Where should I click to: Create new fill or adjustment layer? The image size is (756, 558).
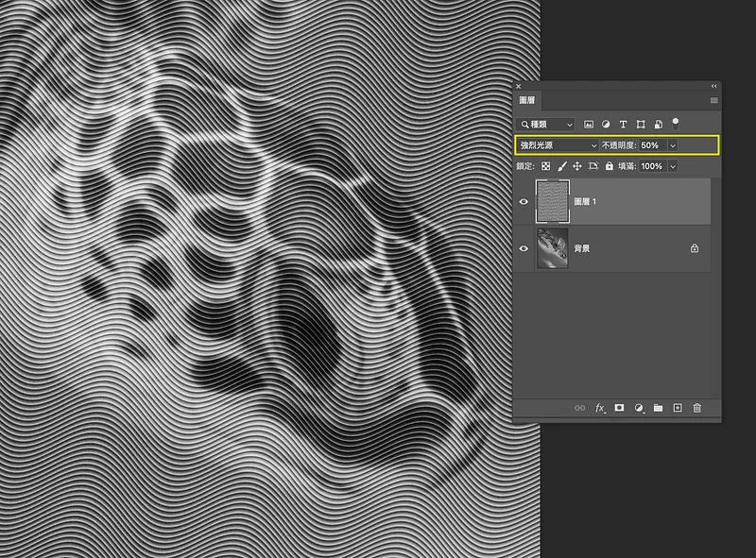click(639, 408)
